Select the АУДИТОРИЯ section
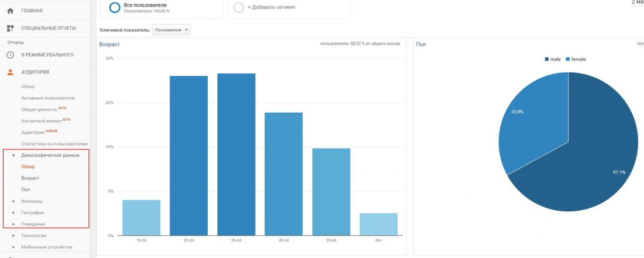The height and width of the screenshot is (258, 644). point(35,72)
